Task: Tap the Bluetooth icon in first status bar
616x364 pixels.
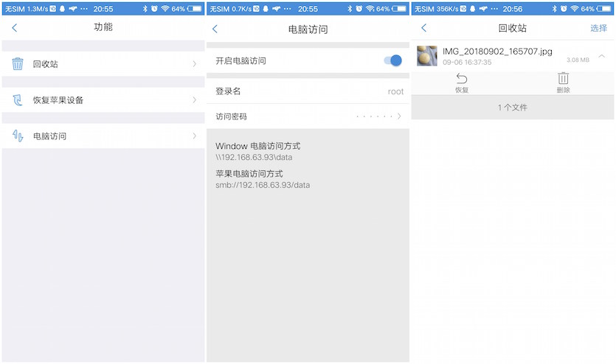Action: [145, 9]
